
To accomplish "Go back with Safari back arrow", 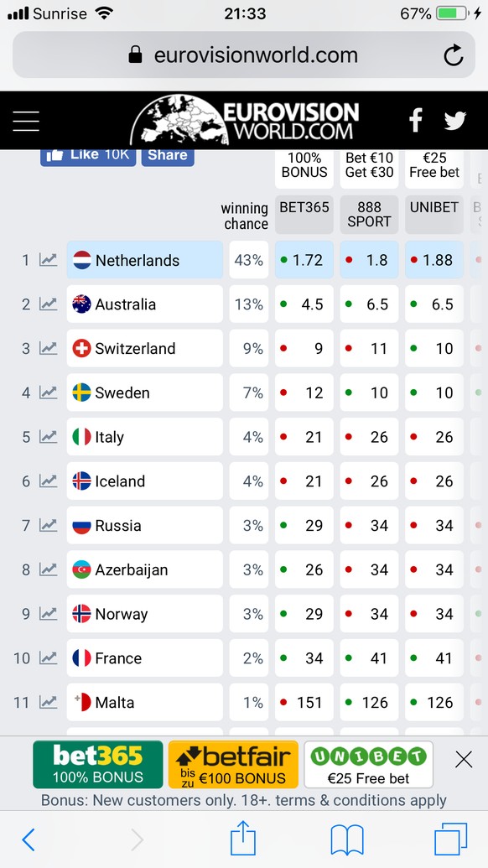I will coord(29,839).
